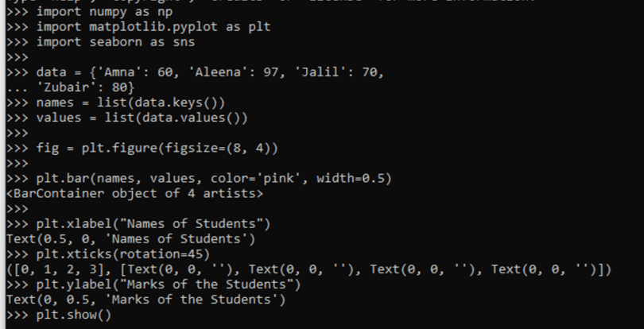Image resolution: width=644 pixels, height=329 pixels.
Task: Click the 'import matplotlib.pyplot as plt' line
Action: [x=153, y=27]
